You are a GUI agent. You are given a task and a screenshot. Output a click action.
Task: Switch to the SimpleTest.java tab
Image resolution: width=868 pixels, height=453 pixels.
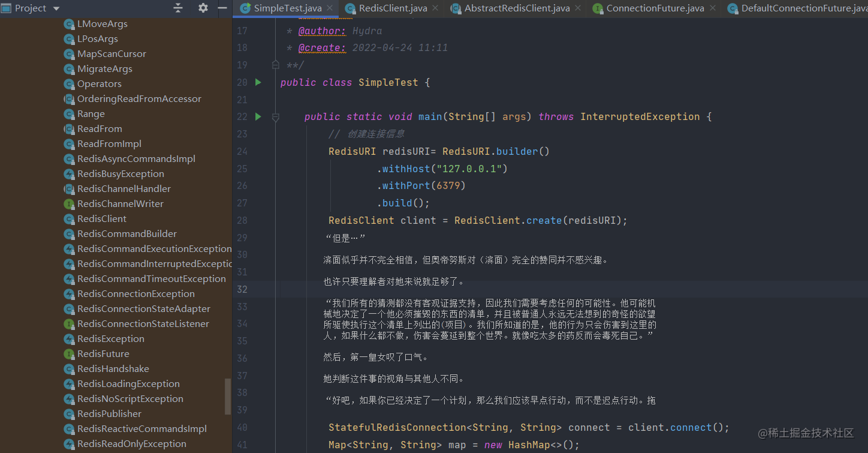288,8
